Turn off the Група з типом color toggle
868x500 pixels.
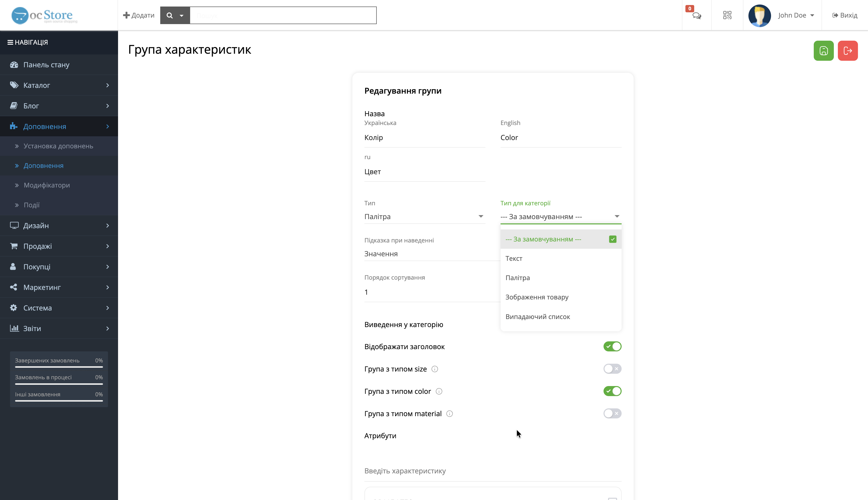pyautogui.click(x=612, y=391)
